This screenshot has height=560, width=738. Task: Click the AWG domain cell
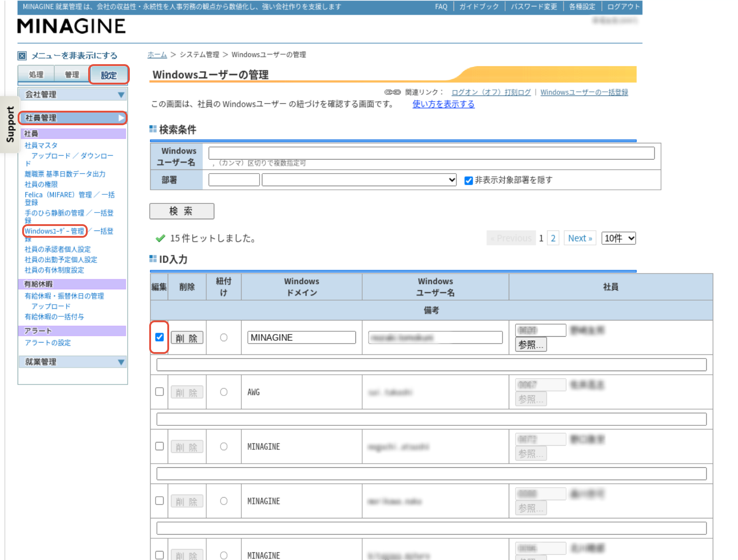click(302, 392)
